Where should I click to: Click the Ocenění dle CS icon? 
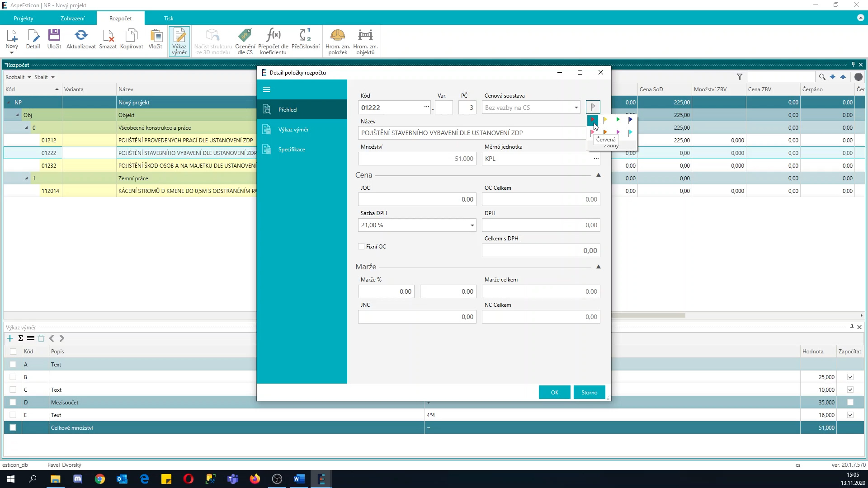click(x=245, y=36)
